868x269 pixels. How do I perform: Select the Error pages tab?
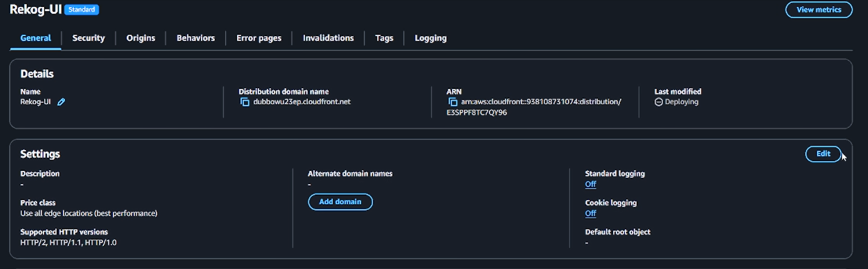[259, 38]
